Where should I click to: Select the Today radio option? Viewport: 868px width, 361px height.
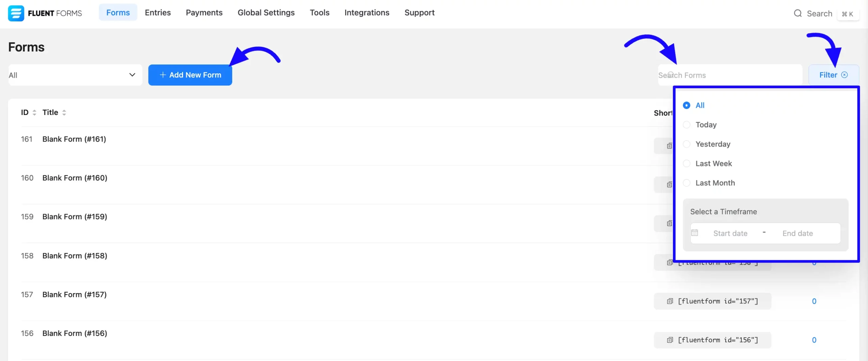point(687,125)
